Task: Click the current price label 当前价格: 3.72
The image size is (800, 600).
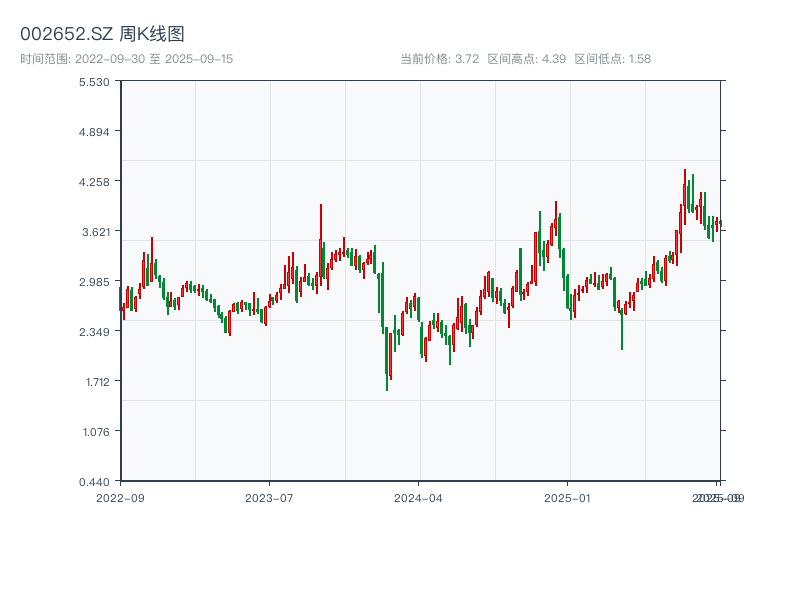Action: 439,59
